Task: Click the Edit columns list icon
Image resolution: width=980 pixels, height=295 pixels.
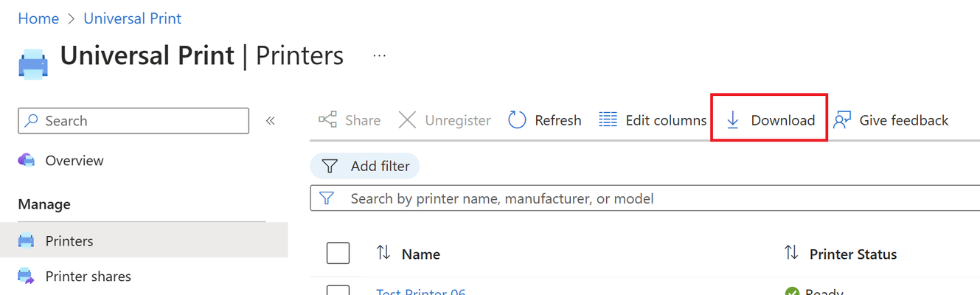Action: click(608, 120)
